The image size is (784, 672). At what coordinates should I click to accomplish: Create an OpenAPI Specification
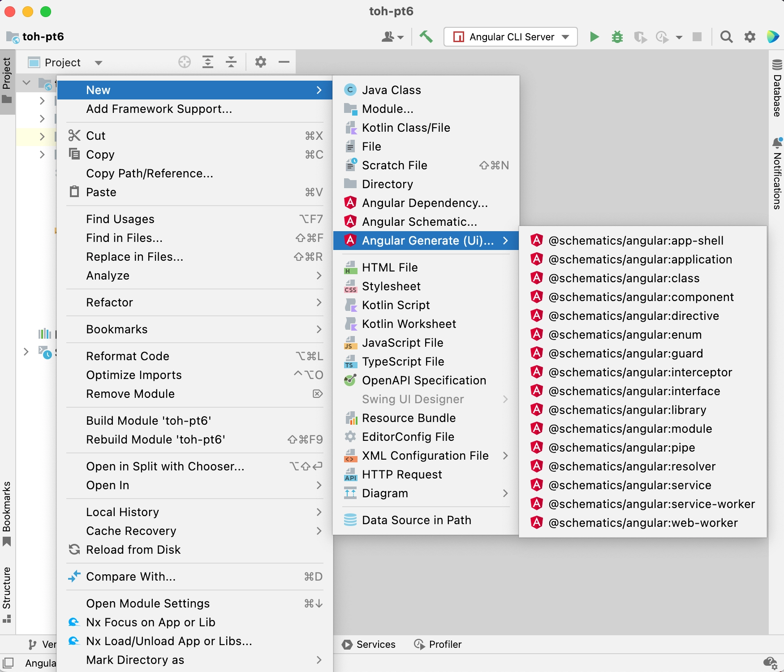click(426, 380)
